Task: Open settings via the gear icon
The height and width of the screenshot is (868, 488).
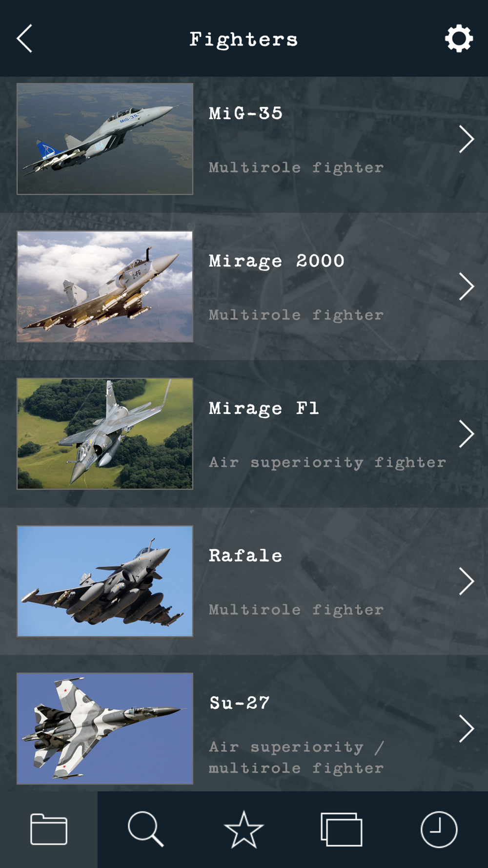Action: point(459,39)
